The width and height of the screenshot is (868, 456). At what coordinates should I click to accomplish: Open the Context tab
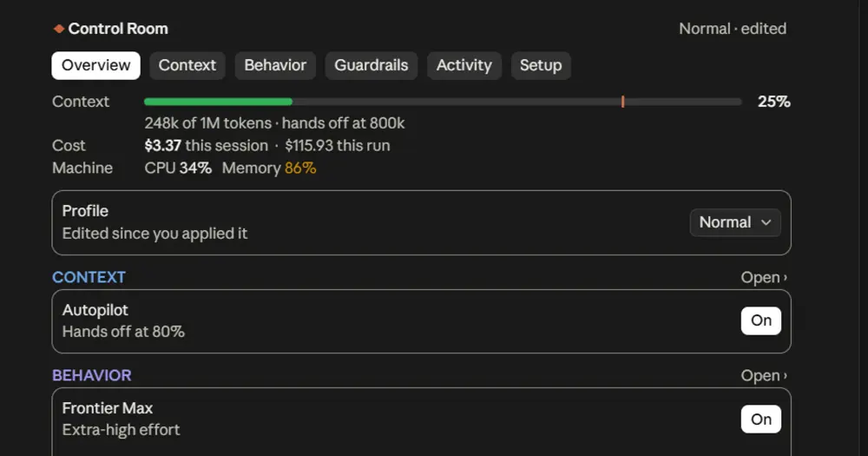tap(187, 65)
